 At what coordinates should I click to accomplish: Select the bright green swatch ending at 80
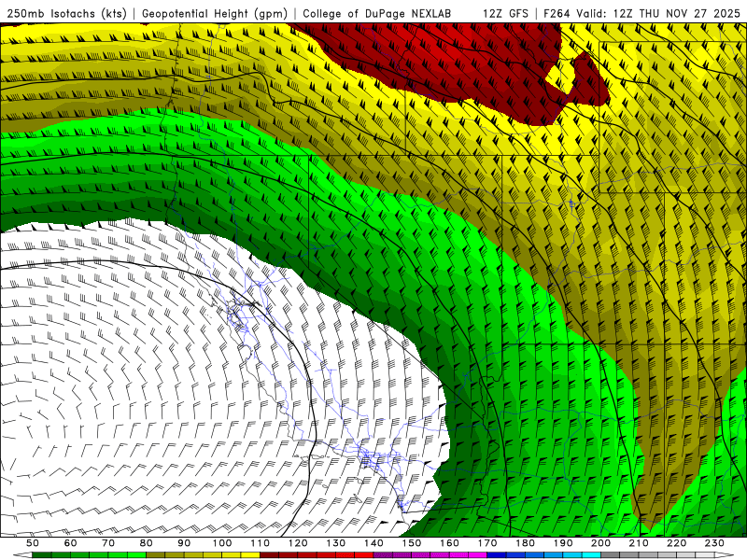pos(136,555)
